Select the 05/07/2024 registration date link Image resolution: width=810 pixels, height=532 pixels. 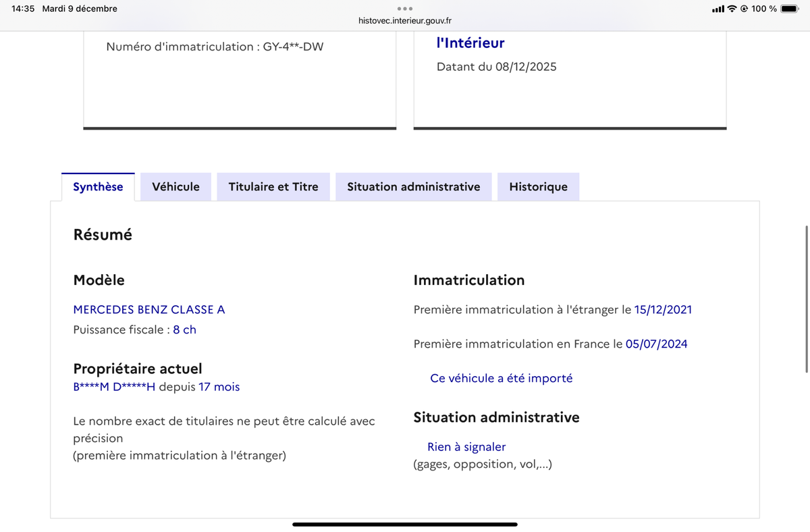[x=657, y=344]
